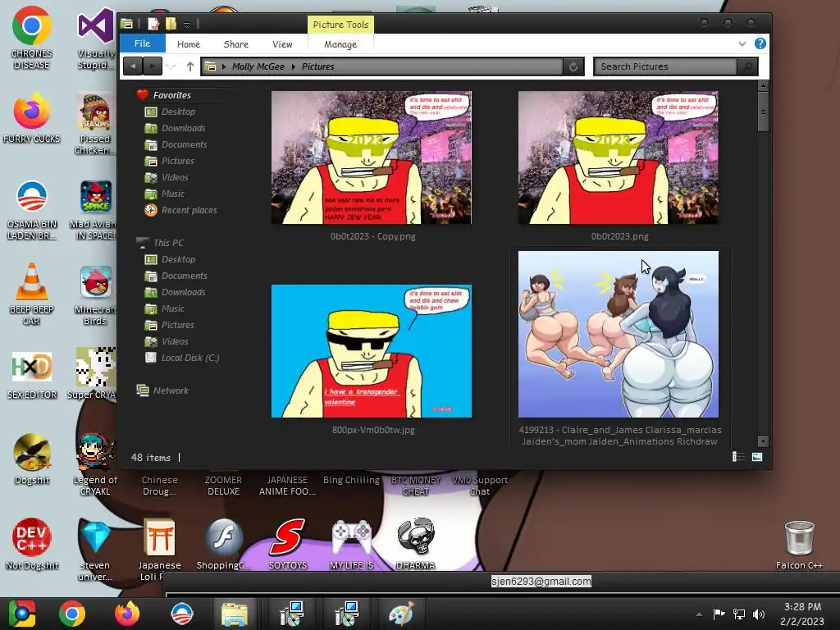
Task: Open the File ribbon tab
Action: click(x=142, y=44)
